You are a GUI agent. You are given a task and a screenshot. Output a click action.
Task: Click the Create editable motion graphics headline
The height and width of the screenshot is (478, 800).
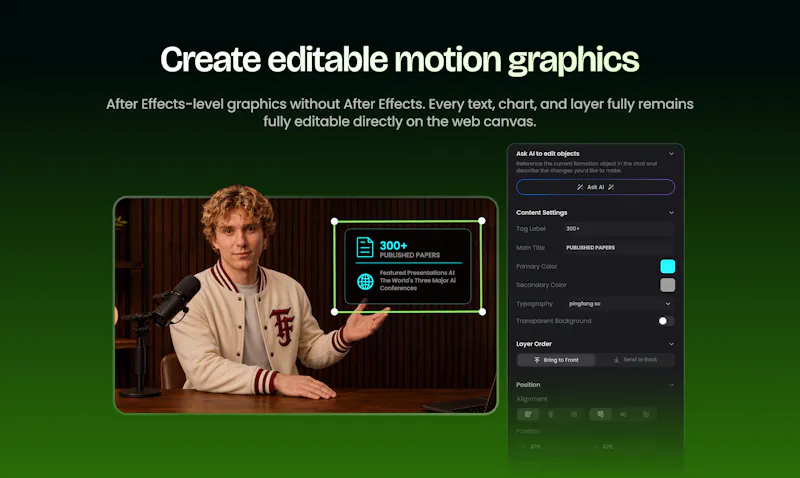[x=399, y=60]
